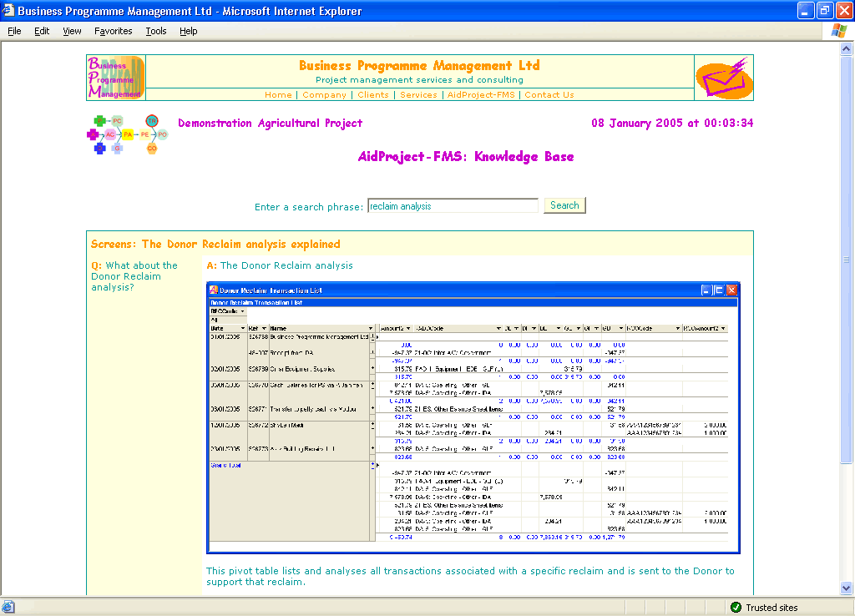Click the page icon in the status bar

coord(8,607)
